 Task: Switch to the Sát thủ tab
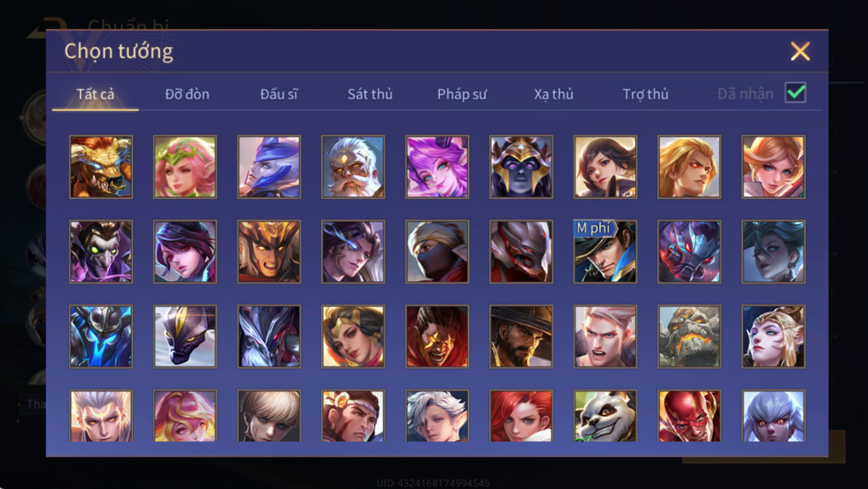(370, 94)
